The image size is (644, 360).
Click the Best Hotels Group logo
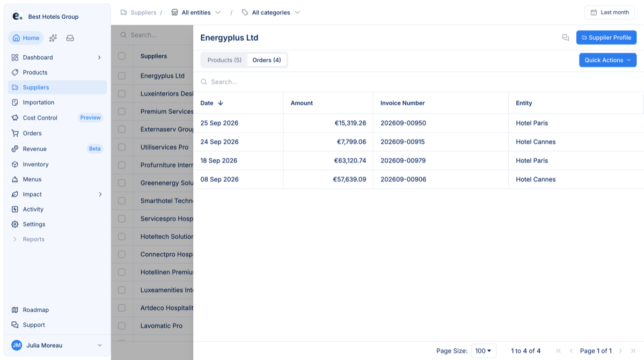[x=17, y=17]
